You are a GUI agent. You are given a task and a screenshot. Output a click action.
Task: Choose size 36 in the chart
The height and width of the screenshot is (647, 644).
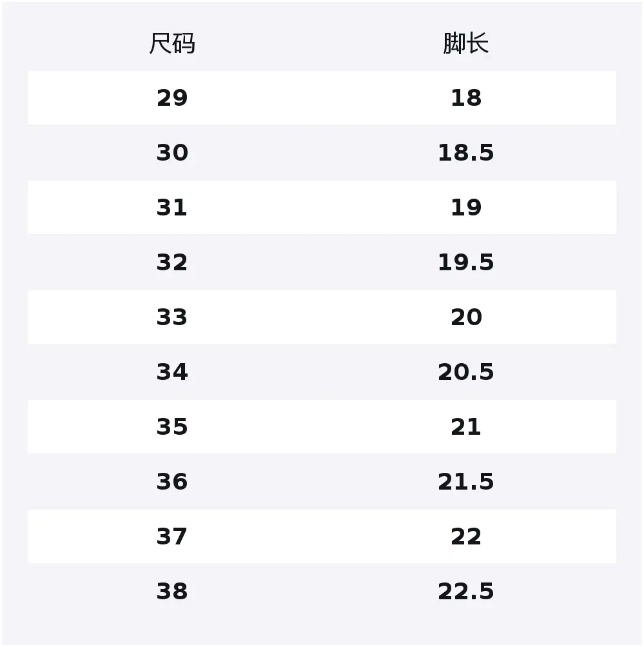[x=172, y=482]
